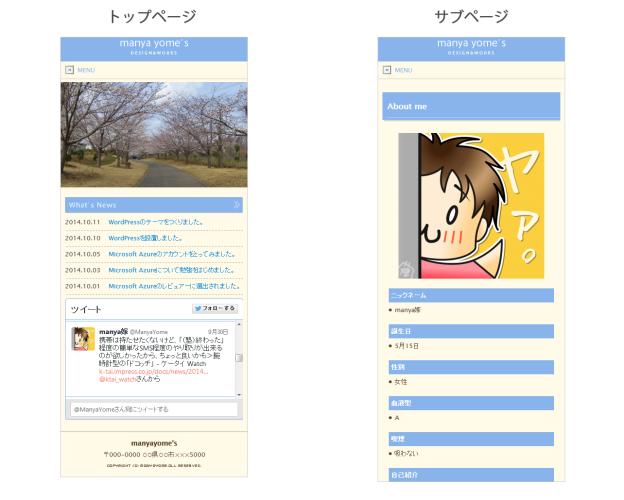Screen dimensions: 624x500
Task: Click the tweet reply input field
Action: point(154,409)
